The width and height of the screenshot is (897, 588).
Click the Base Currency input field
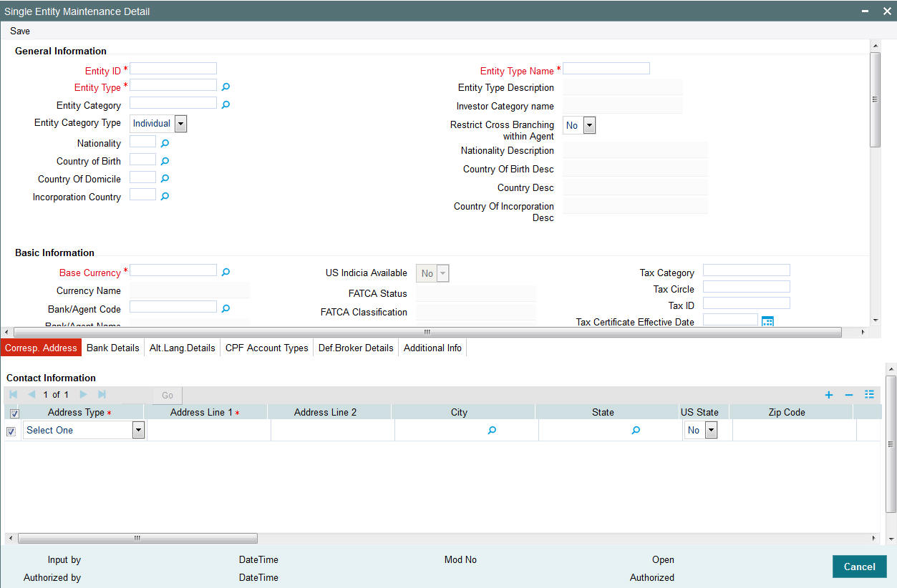173,270
